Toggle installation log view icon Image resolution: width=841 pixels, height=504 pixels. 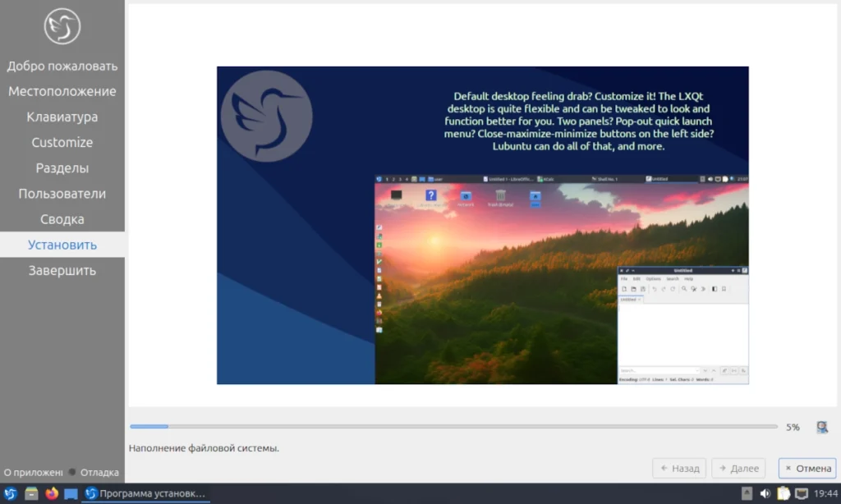(821, 427)
